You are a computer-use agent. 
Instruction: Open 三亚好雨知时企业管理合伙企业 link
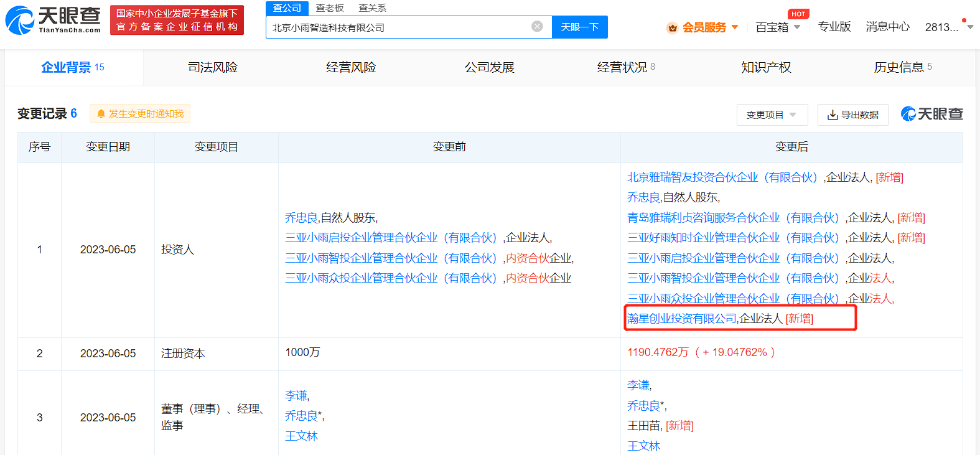735,238
